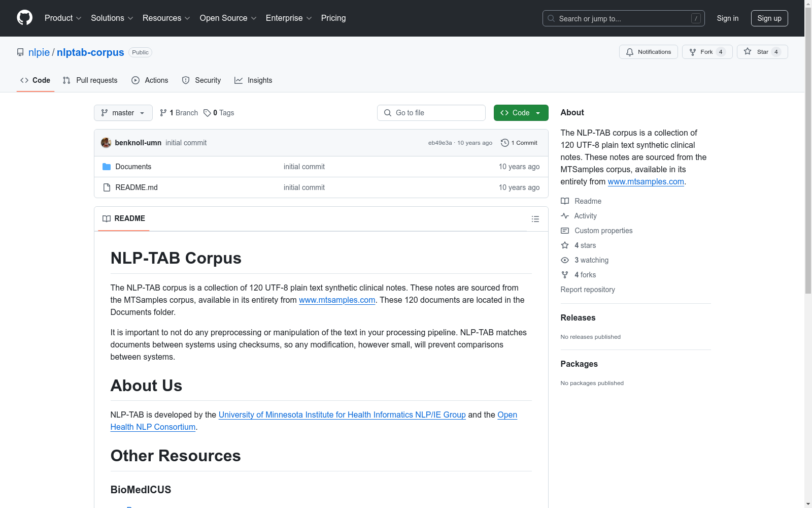Viewport: 812px width, 508px height.
Task: Click the Documents row initial commit message
Action: tap(304, 167)
